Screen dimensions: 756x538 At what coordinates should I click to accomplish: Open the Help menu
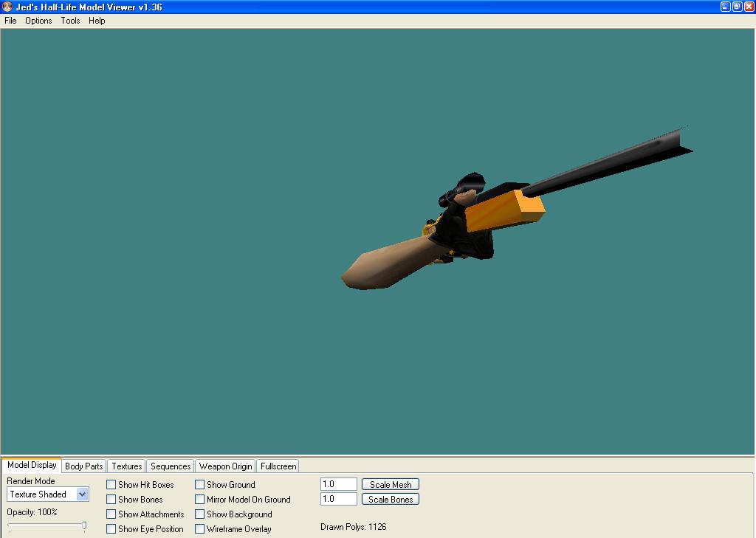pos(97,21)
